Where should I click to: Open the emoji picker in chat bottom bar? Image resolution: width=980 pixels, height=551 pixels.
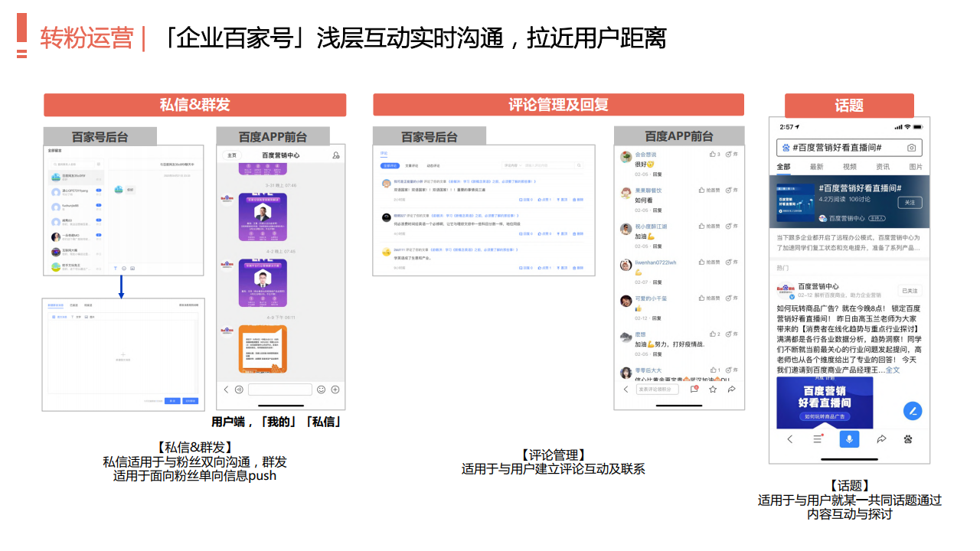pyautogui.click(x=322, y=390)
